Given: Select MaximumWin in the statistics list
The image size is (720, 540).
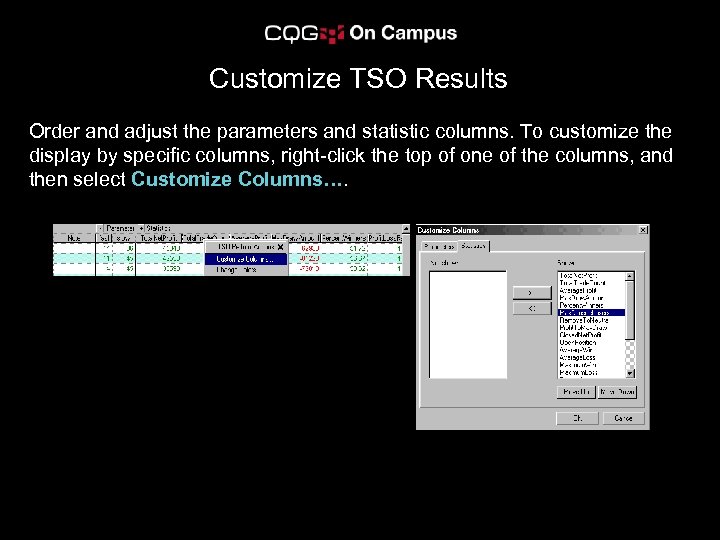Looking at the screenshot, I should (x=591, y=365).
